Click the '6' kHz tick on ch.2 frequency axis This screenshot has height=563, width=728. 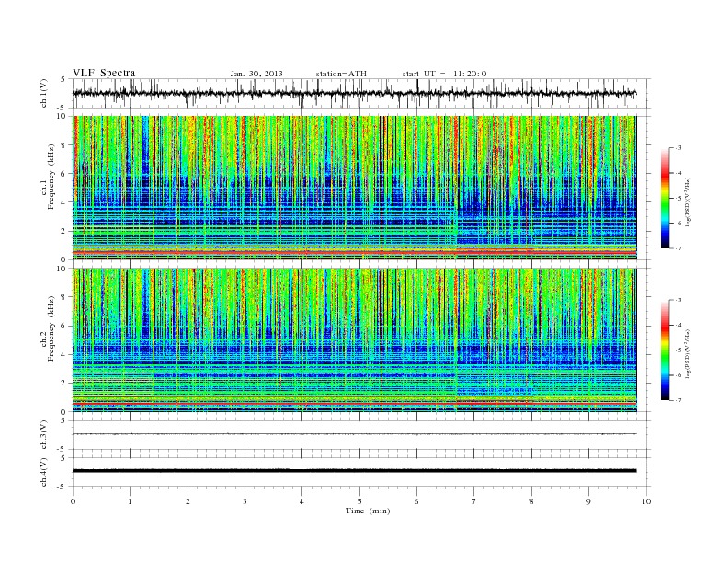click(x=63, y=326)
